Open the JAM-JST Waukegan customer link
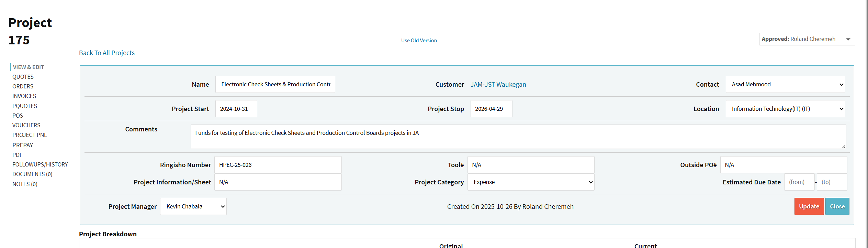 tap(498, 85)
